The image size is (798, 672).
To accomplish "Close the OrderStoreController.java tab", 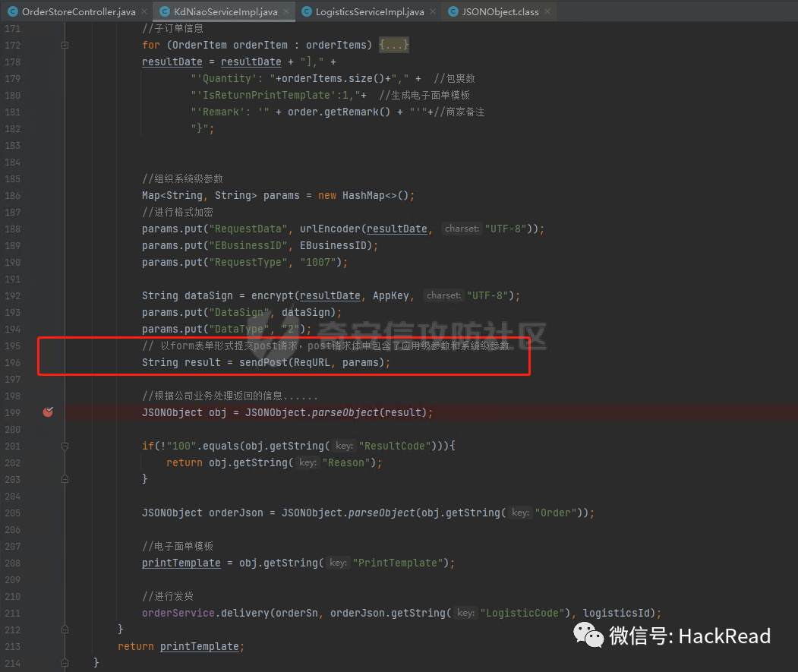I will 144,11.
